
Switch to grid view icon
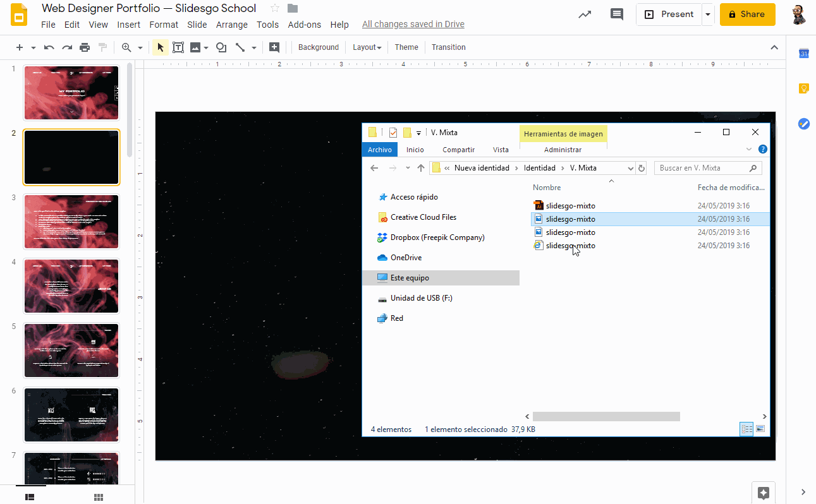coord(99,497)
